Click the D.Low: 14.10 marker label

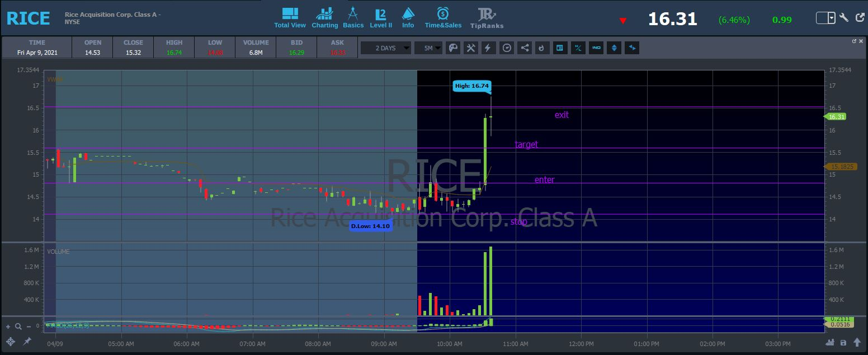(370, 226)
